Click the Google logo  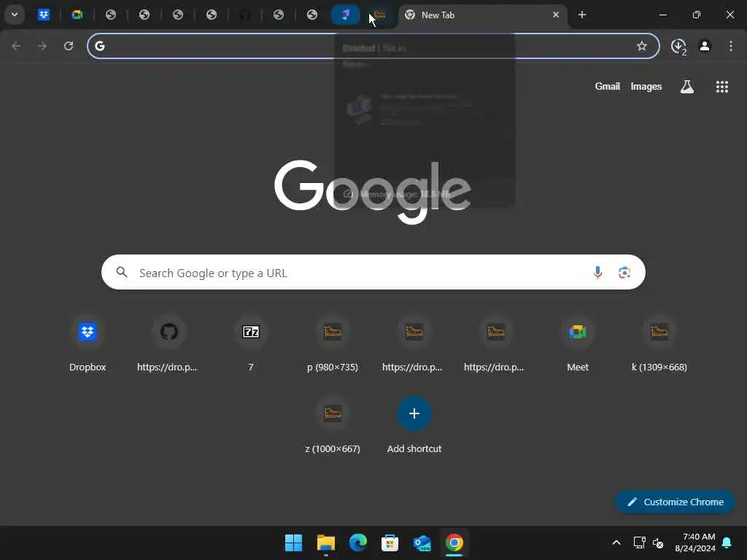pos(373,191)
